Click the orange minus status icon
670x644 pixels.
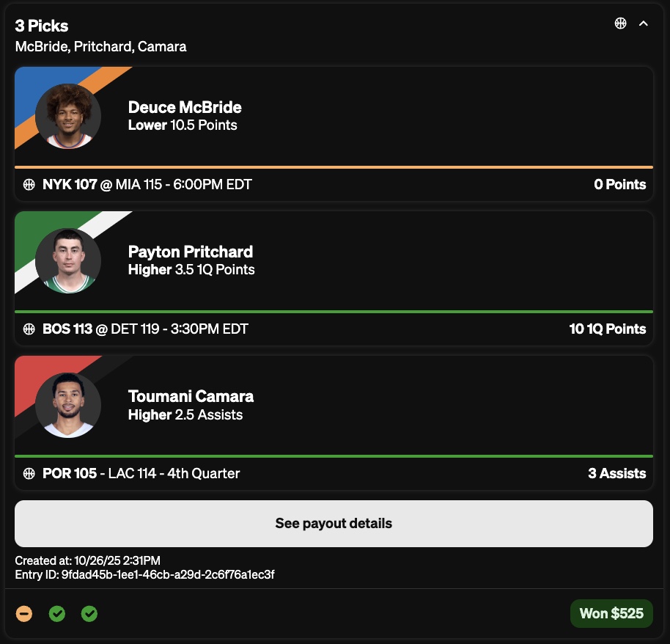point(24,613)
